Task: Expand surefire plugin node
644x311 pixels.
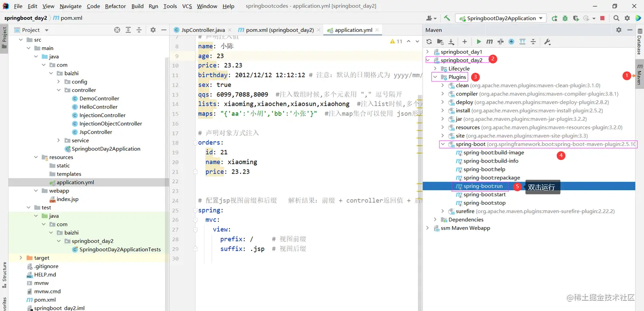Action: tap(443, 211)
